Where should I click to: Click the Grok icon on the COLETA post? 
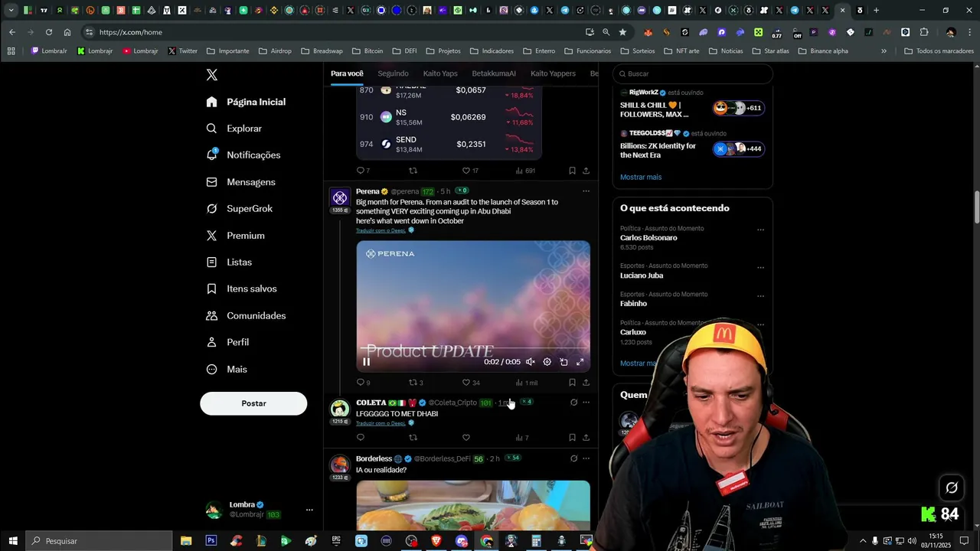573,403
